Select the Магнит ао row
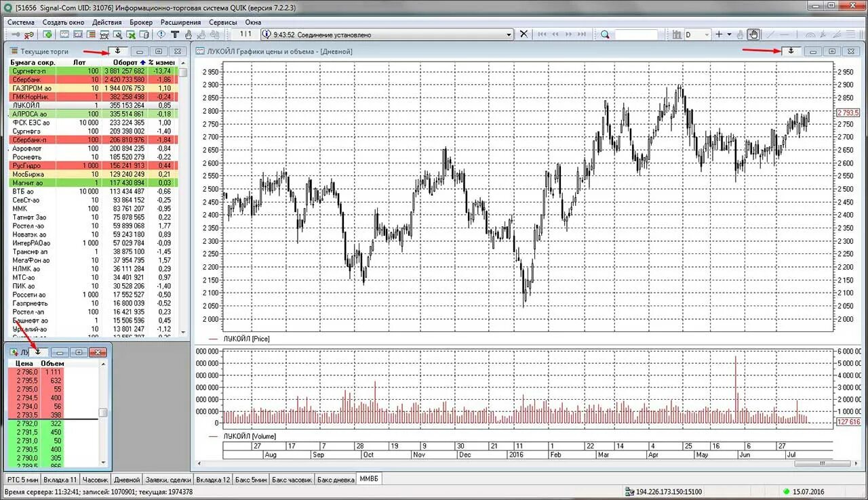The height and width of the screenshot is (500, 868). point(93,183)
